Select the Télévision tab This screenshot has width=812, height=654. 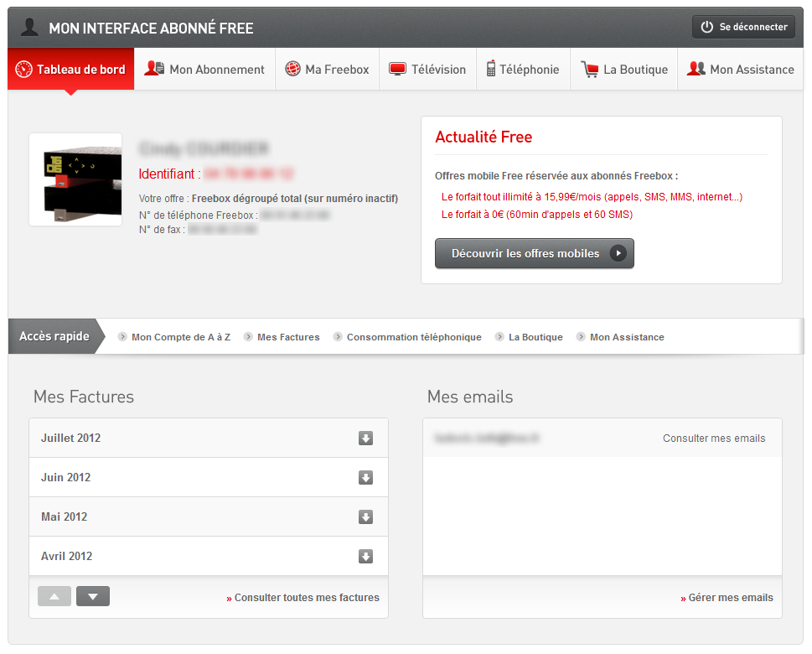427,69
